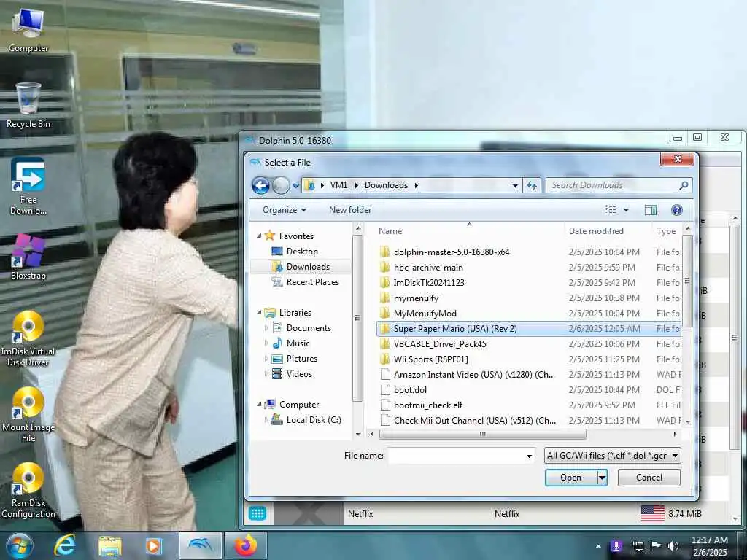Screen dimensions: 747x560
Task: Click the New folder button
Action: click(x=350, y=210)
